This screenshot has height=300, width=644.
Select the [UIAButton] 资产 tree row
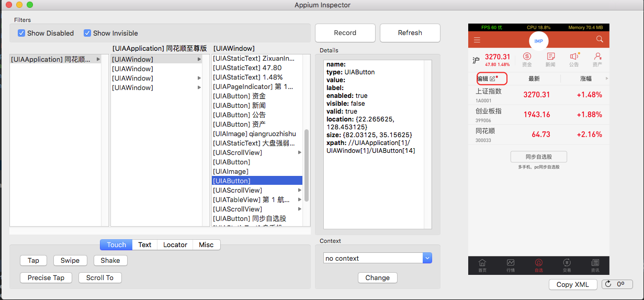tap(257, 125)
